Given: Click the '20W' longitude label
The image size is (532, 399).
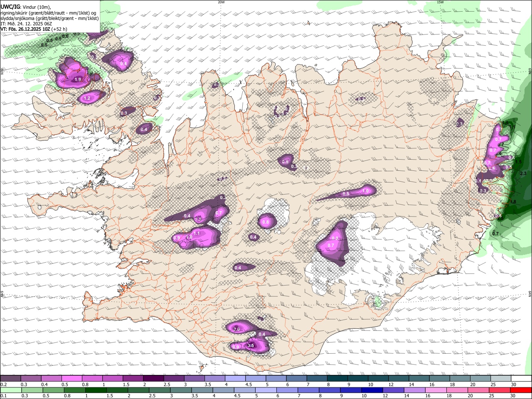Looking at the screenshot, I should pyautogui.click(x=221, y=2).
